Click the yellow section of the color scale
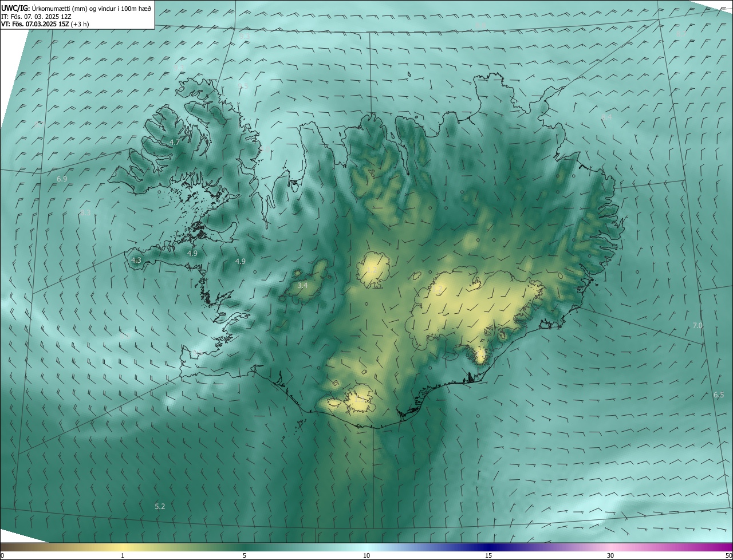Viewport: 733px width, 560px height. (x=123, y=547)
